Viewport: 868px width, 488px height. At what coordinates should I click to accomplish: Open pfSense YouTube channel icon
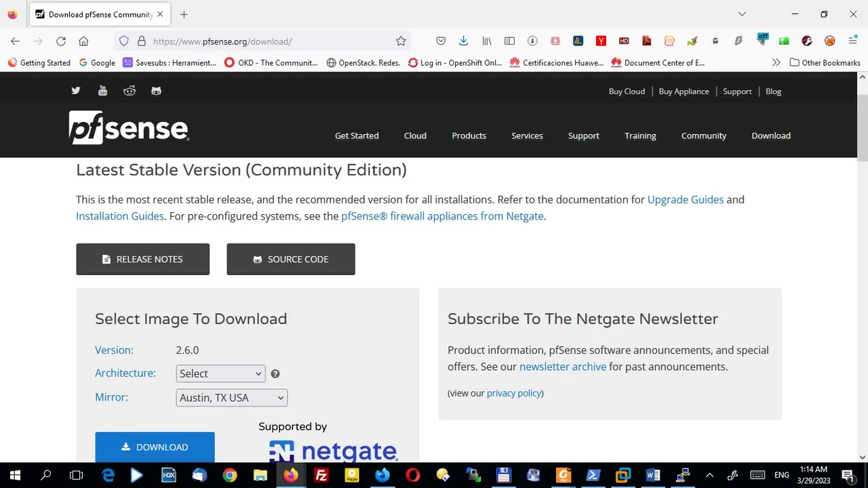(102, 91)
